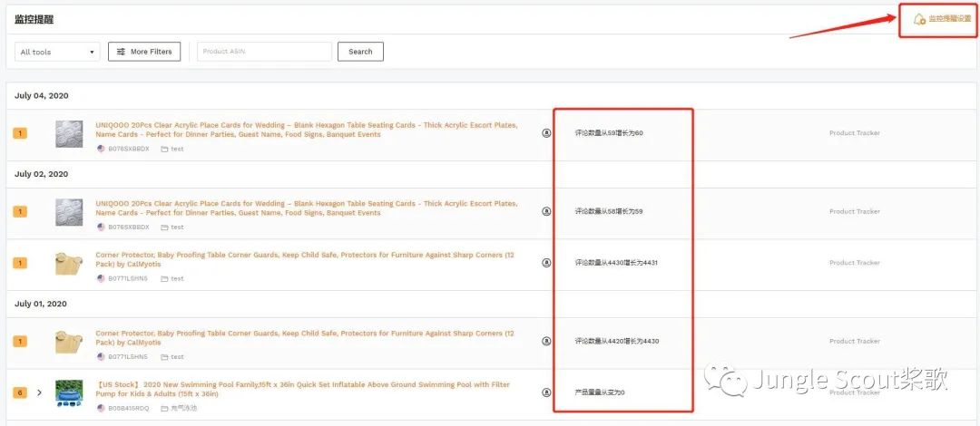Click the filter sliders icon in More Filters
This screenshot has height=426, width=980.
pyautogui.click(x=121, y=52)
